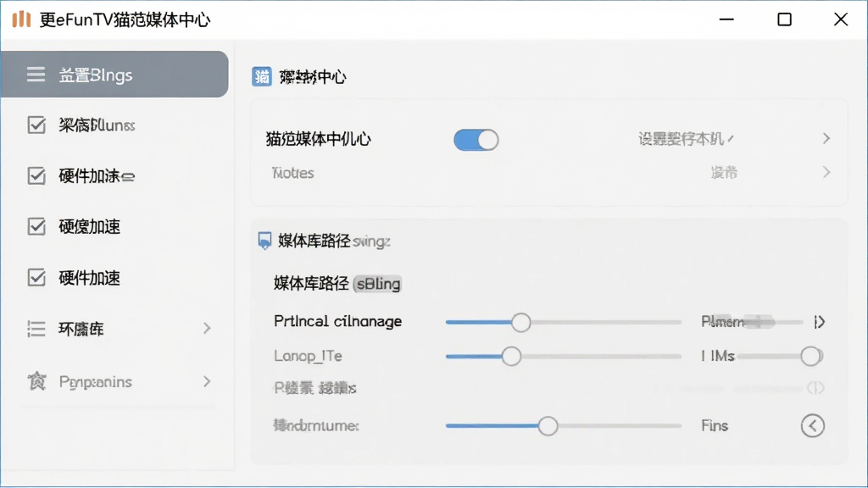Click the Prtincal cilnanage slider handle
868x488 pixels.
point(521,322)
